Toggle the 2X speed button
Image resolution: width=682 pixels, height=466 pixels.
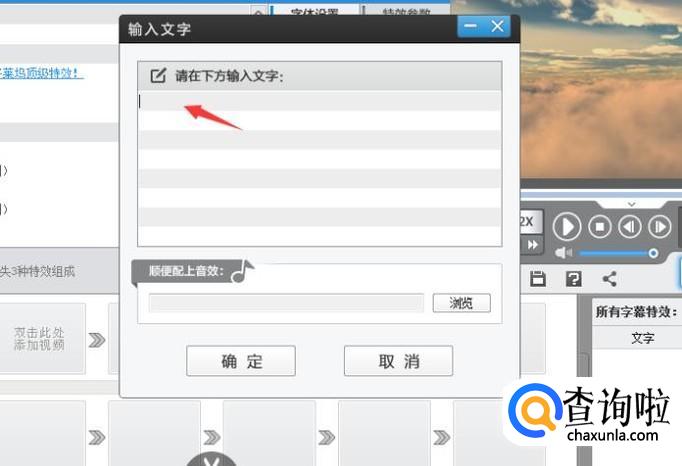tap(531, 221)
